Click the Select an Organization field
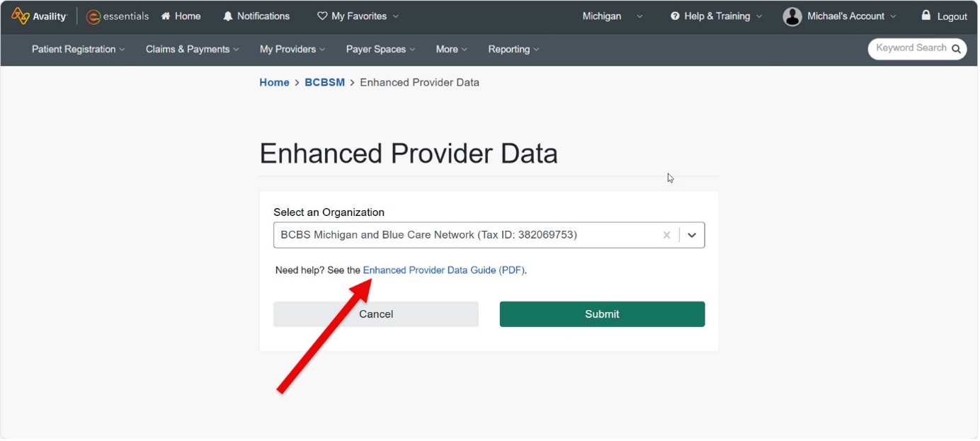 pos(489,235)
